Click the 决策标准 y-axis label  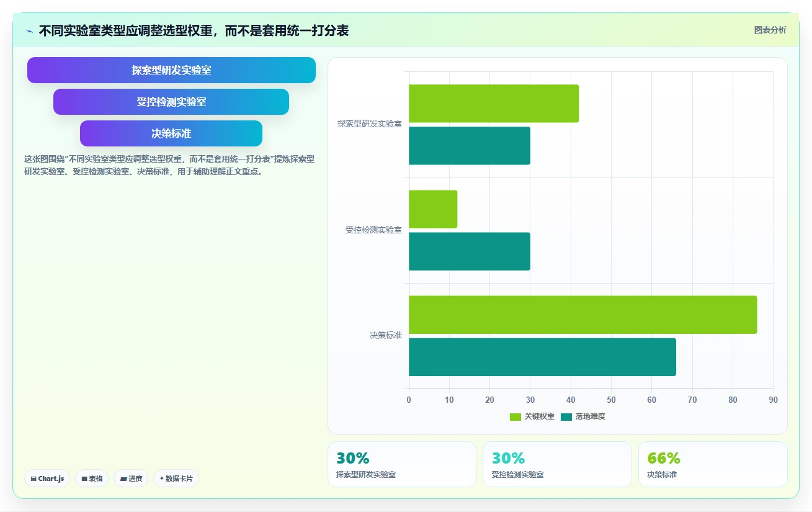point(386,335)
